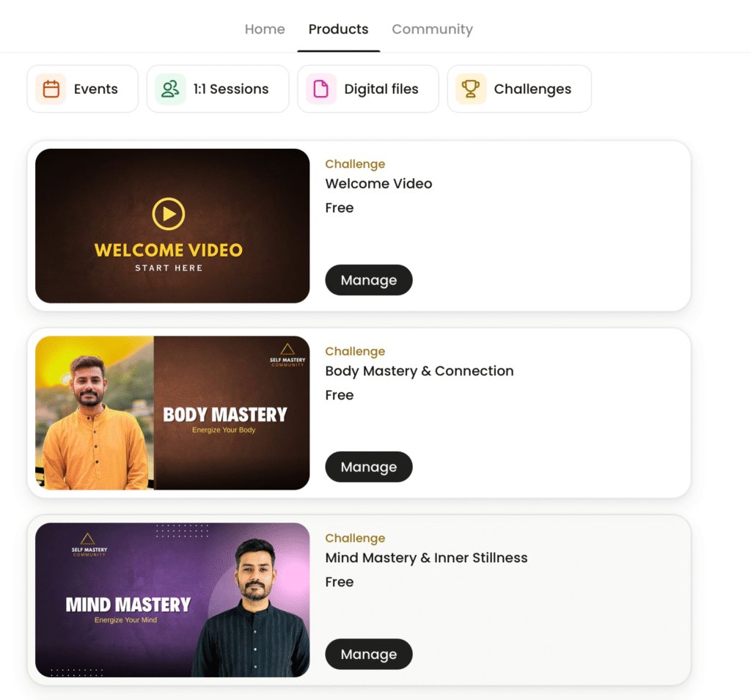Select the Products tab
This screenshot has height=700, width=751.
(338, 29)
